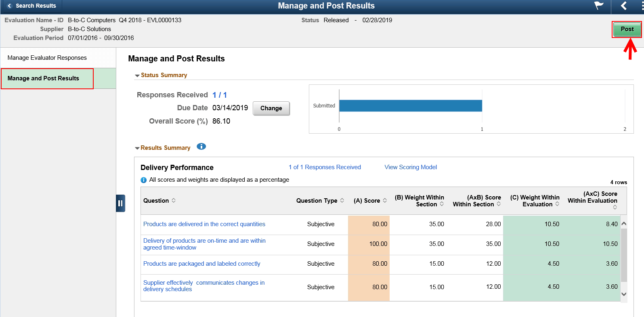The height and width of the screenshot is (317, 644).
Task: Click the table scroll up arrow
Action: click(x=624, y=224)
